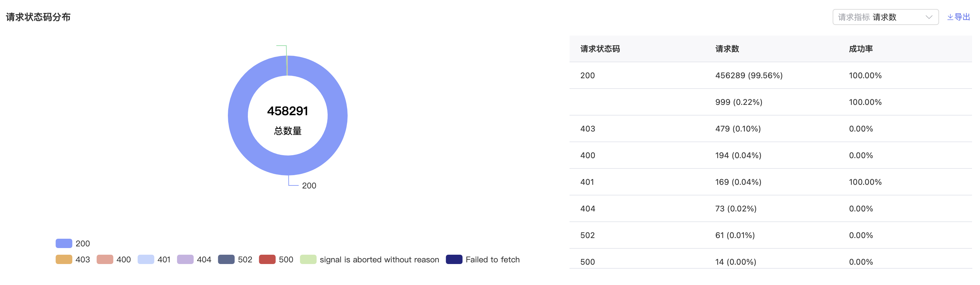Hide the 404 series in legend
The height and width of the screenshot is (285, 980).
tap(194, 259)
